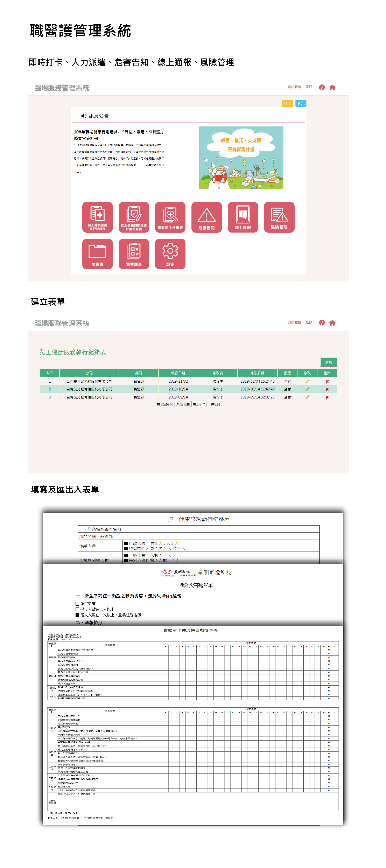Open the 線上通報 tile
The image size is (386, 868).
pyautogui.click(x=243, y=217)
